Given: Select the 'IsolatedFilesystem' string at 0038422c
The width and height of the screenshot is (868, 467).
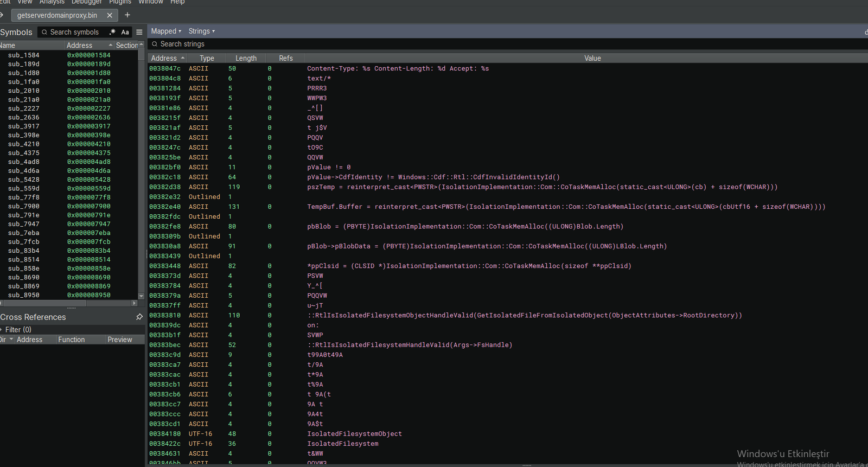Looking at the screenshot, I should 343,444.
